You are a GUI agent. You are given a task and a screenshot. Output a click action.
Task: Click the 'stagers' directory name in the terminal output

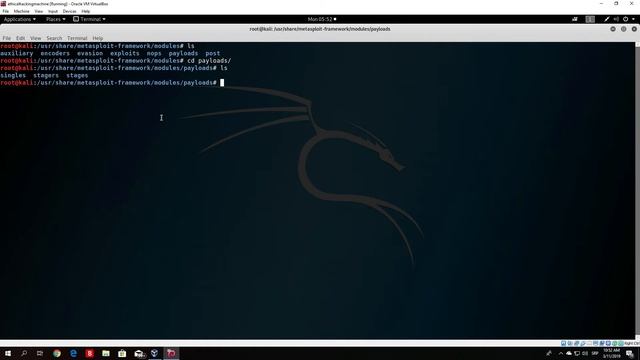46,76
